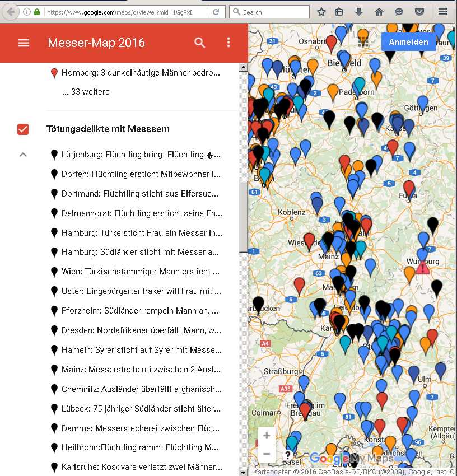Reload the page using the refresh button
The image size is (457, 476).
[x=216, y=12]
